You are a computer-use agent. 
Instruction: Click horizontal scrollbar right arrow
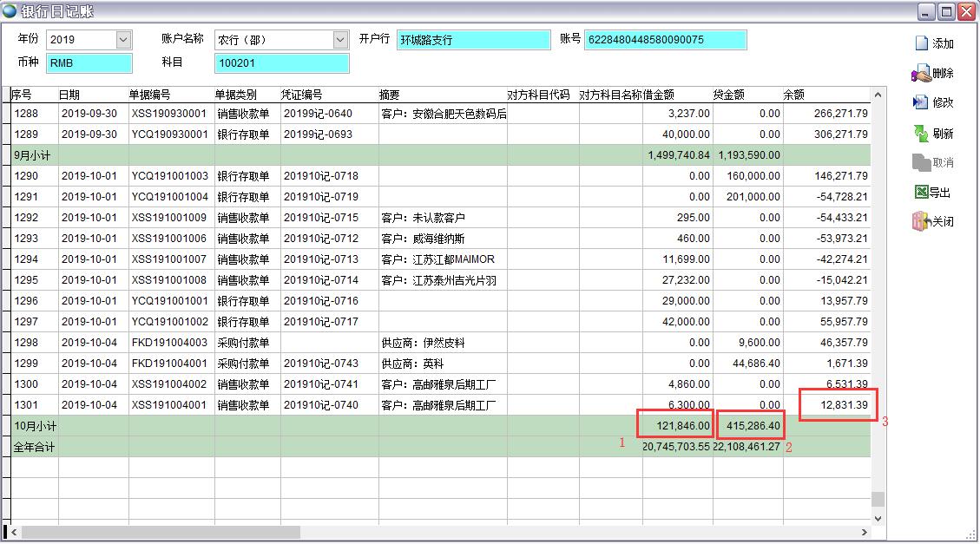[864, 532]
